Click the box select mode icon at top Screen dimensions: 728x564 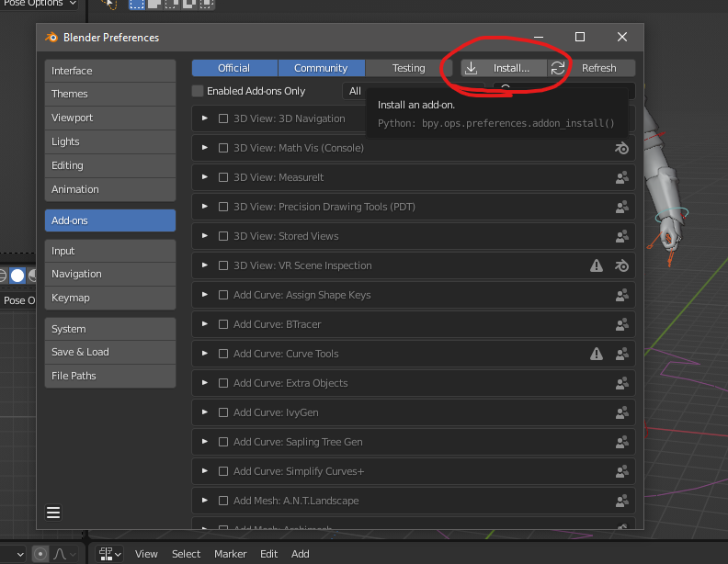(x=136, y=5)
